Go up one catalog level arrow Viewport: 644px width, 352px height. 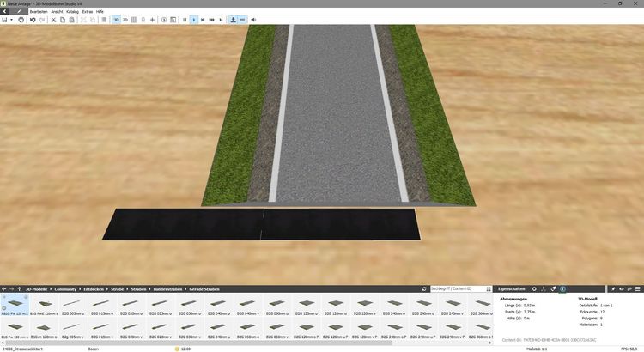(x=19, y=289)
